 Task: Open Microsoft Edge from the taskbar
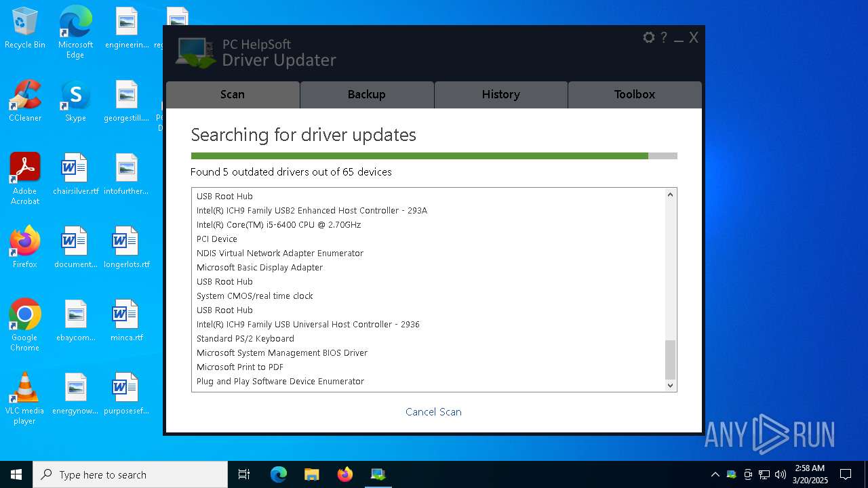pyautogui.click(x=279, y=474)
